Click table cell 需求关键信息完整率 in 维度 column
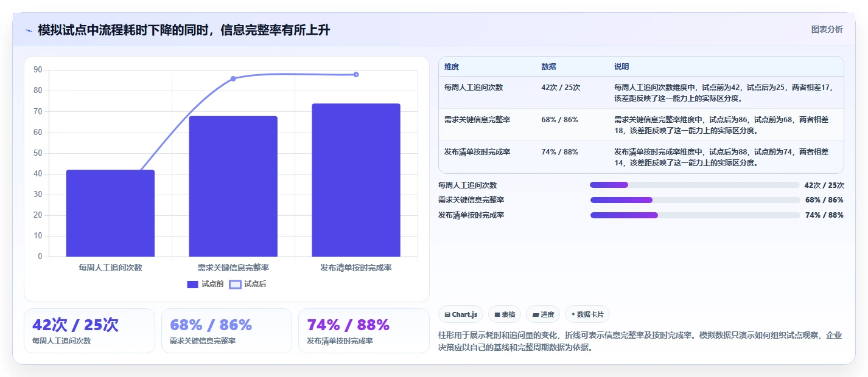Viewport: 868px width, 377px height. tap(477, 120)
